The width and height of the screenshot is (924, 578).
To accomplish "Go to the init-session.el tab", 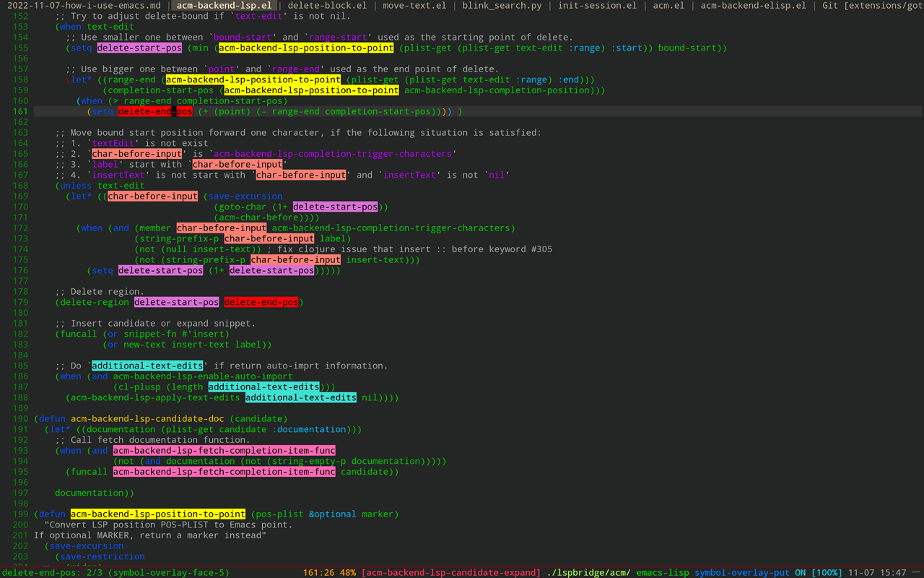I will coord(598,6).
